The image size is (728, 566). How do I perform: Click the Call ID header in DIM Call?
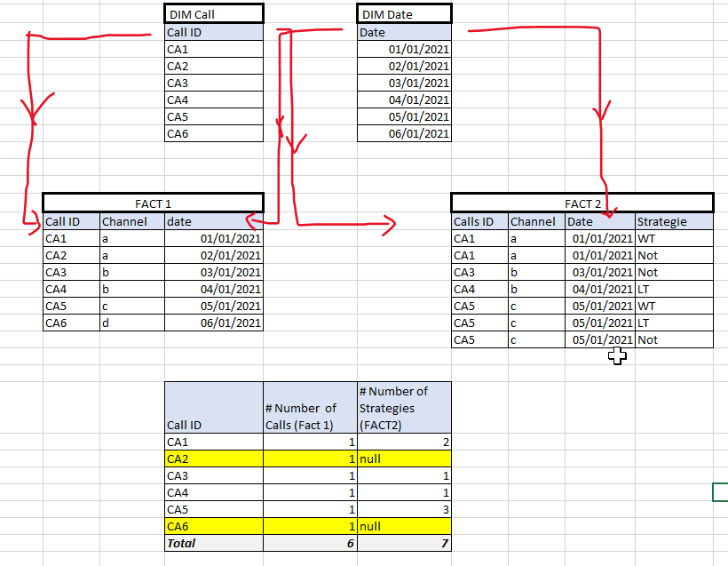pyautogui.click(x=214, y=32)
